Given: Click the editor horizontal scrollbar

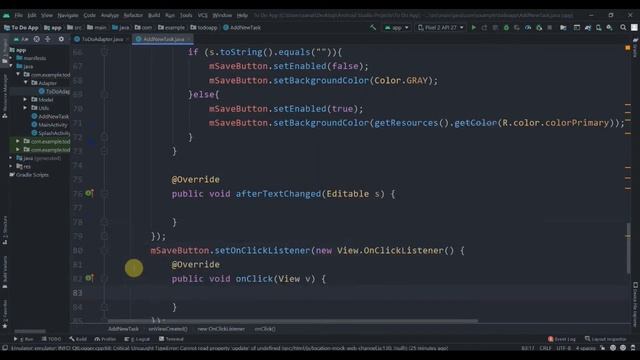Looking at the screenshot, I should click(292, 321).
